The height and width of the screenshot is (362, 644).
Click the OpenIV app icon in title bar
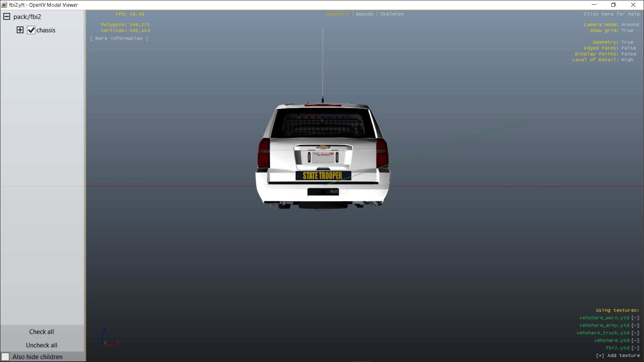pos(4,5)
